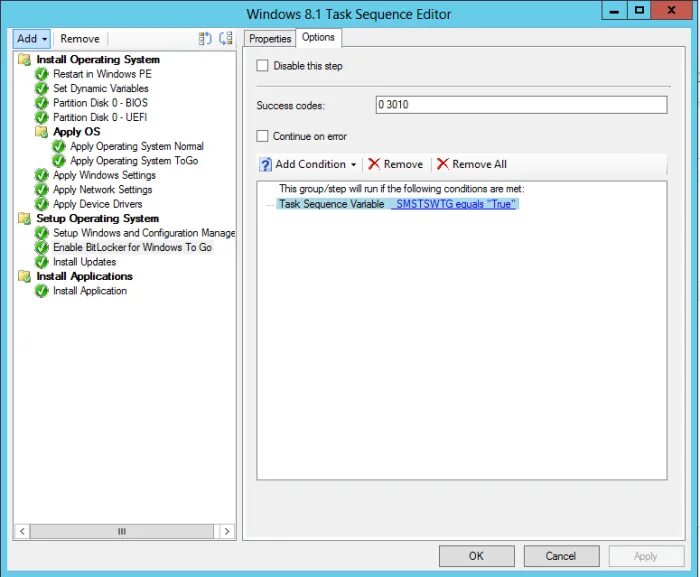700x577 pixels.
Task: Click green check icon beside Apply Windows Settings
Action: tap(42, 175)
